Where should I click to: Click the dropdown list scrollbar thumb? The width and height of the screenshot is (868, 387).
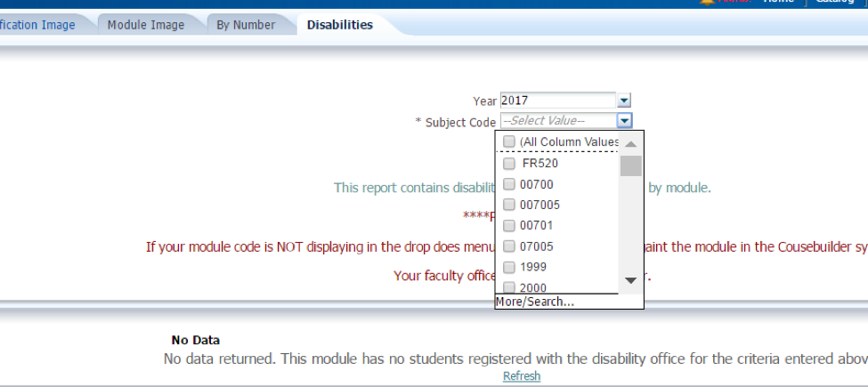(630, 165)
